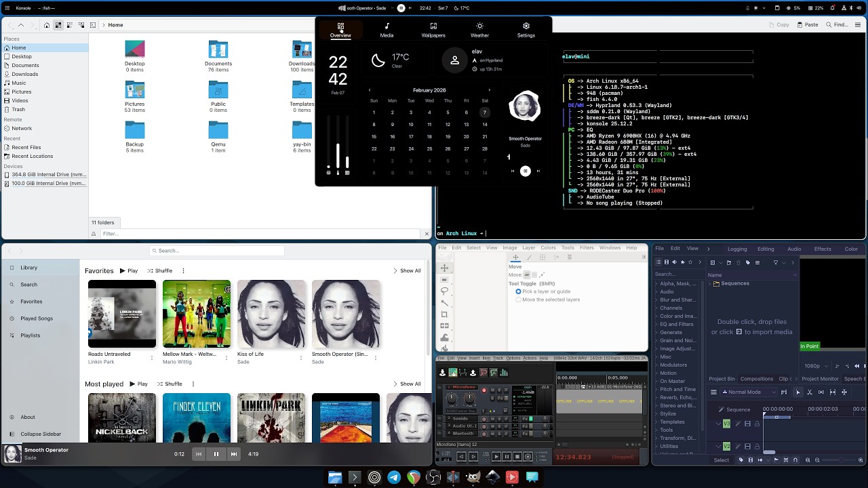Solo the Bluetooth track in REAPER
This screenshot has height=488, width=868.
pos(499,434)
